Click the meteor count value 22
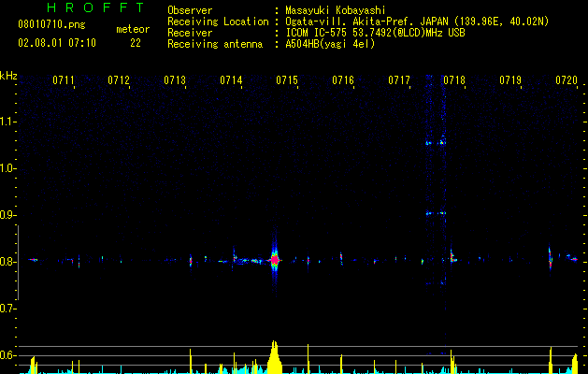Screen dimensions: 588x374 [136, 43]
